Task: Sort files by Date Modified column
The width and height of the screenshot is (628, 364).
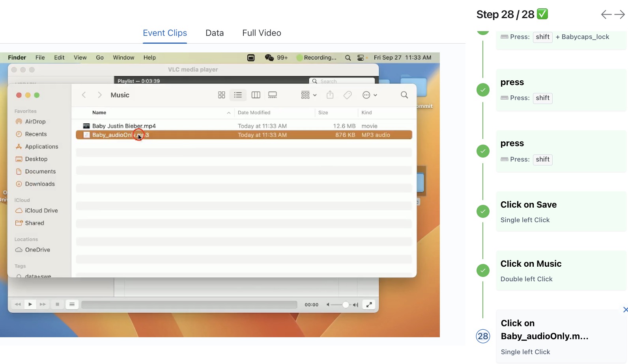Action: [254, 113]
